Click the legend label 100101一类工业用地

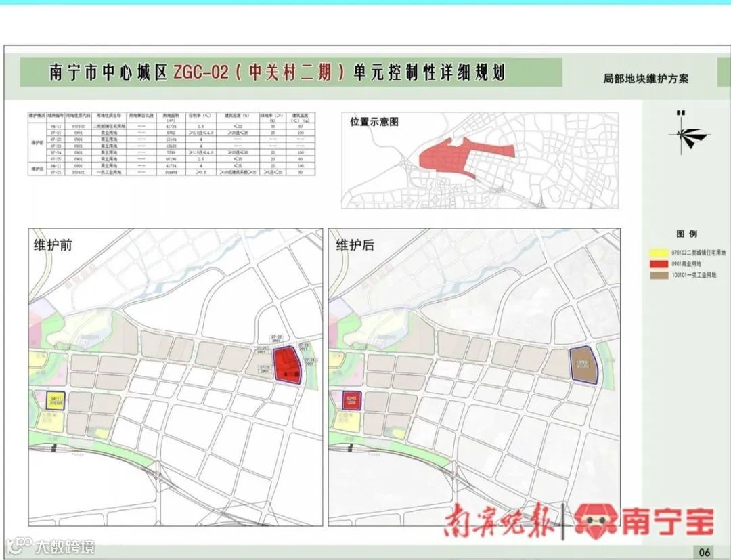pos(694,276)
